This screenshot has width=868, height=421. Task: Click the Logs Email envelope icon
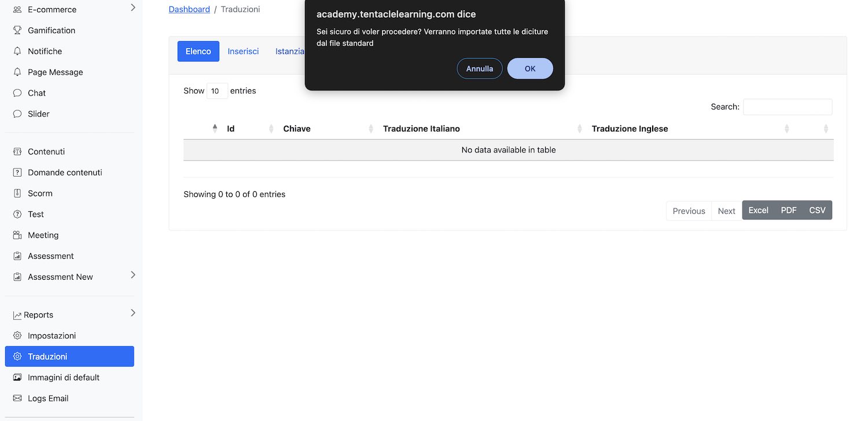tap(17, 398)
